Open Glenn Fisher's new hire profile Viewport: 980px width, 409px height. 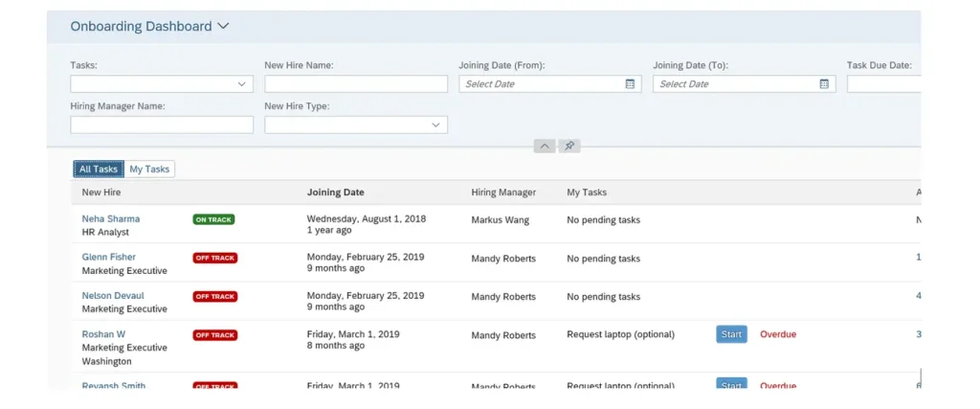click(x=108, y=258)
